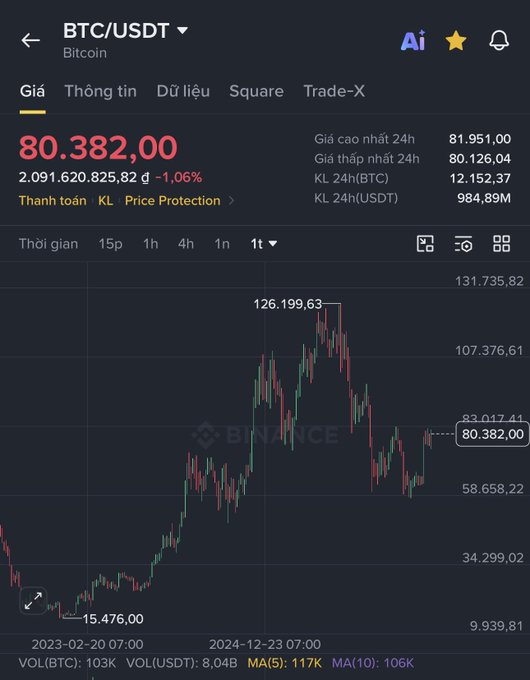Open the chart drawing tools icon
Viewport: 530px width, 680px height.
pyautogui.click(x=425, y=244)
